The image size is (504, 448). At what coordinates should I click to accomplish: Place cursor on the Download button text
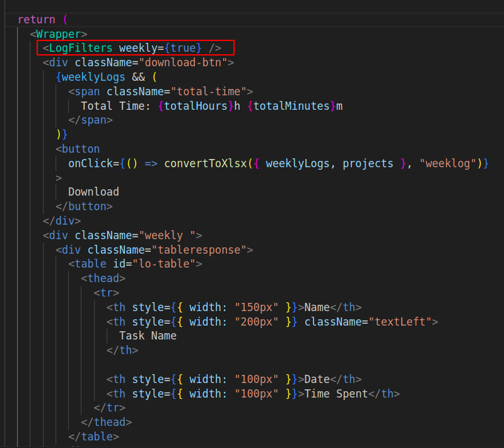[x=93, y=192]
